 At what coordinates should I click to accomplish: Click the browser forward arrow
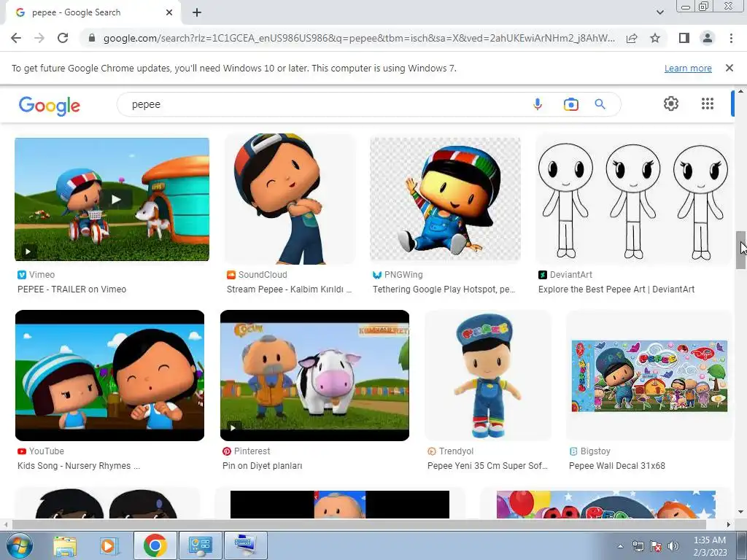39,38
